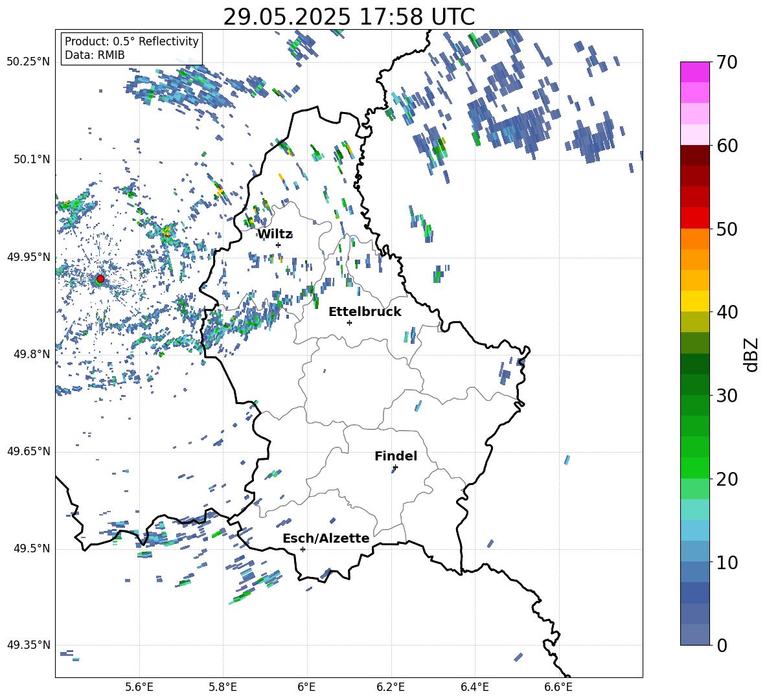The width and height of the screenshot is (767, 700).
Task: Click the colorbar value 50
Action: (727, 229)
